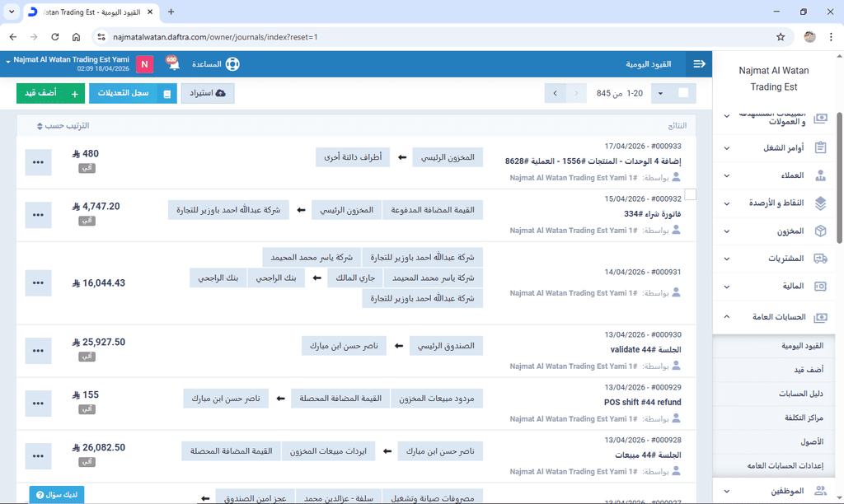
Task: Click the purchases المشتريات truck icon
Action: coord(820,259)
